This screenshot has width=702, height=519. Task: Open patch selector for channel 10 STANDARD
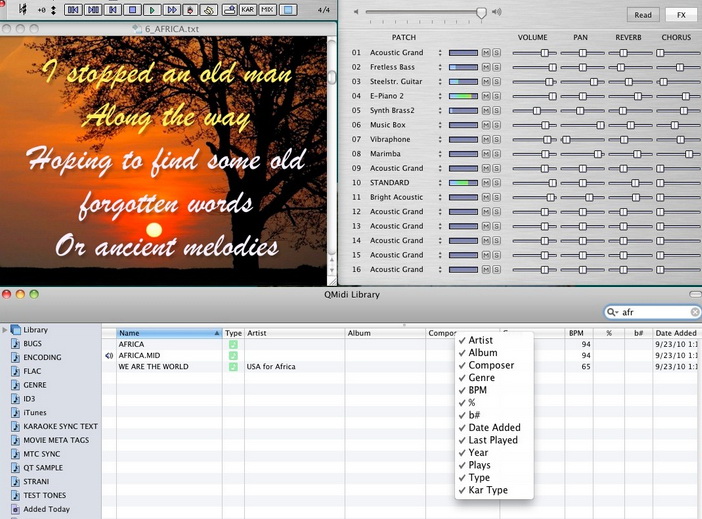(x=440, y=183)
